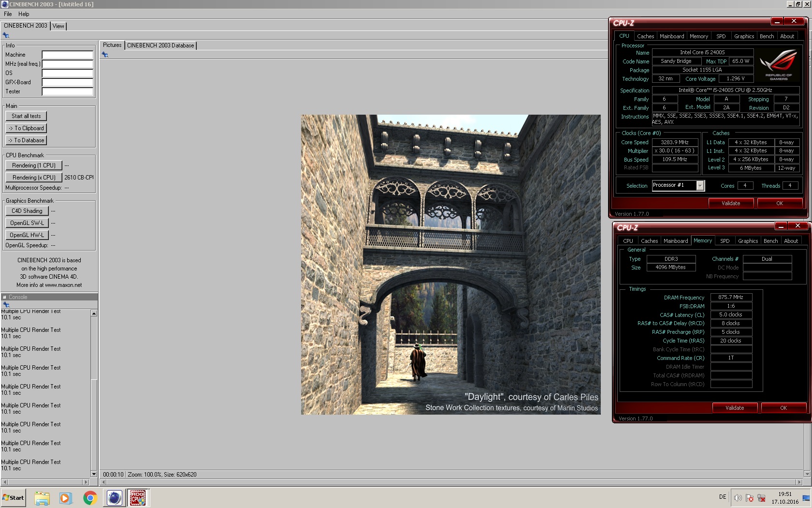
Task: Click the pin icon in Console panel
Action: (x=6, y=305)
